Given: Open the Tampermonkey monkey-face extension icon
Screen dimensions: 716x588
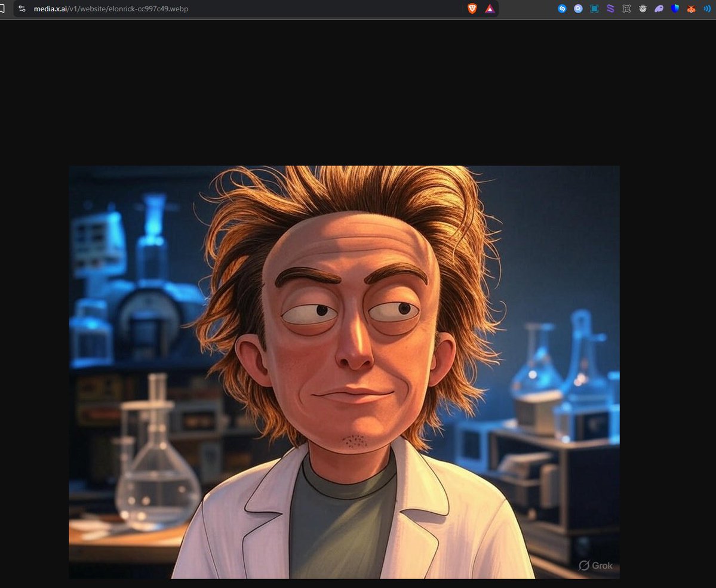Looking at the screenshot, I should pyautogui.click(x=643, y=9).
